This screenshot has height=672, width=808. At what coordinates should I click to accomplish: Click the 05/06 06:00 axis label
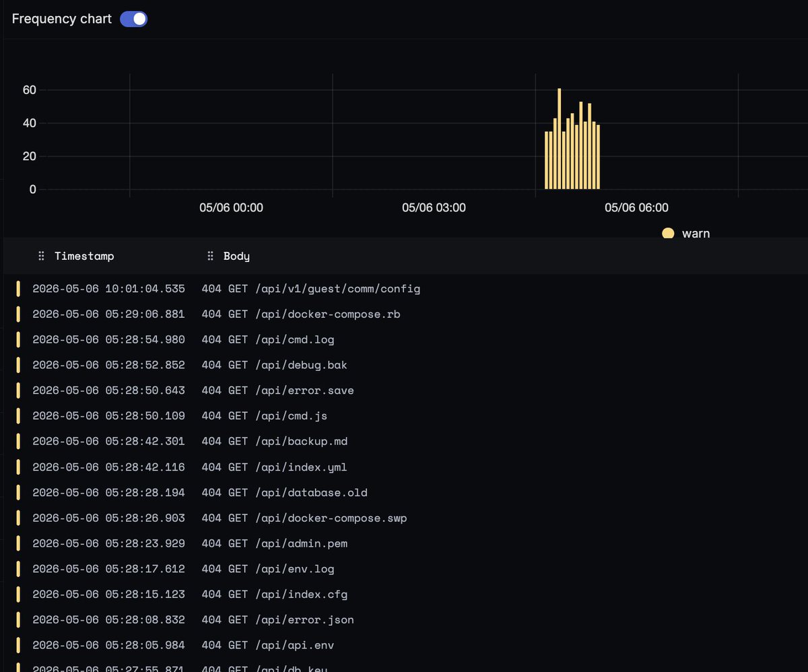point(636,207)
